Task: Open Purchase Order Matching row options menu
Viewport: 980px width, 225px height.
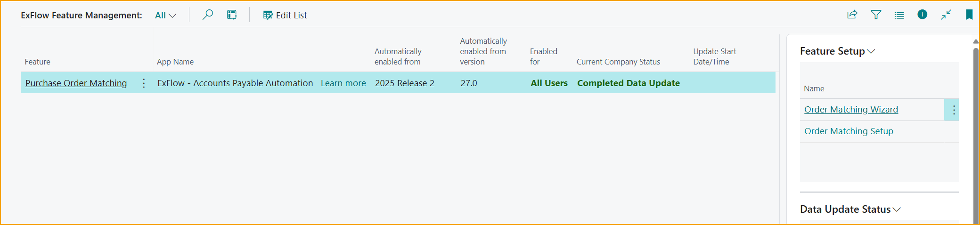Action: click(144, 83)
